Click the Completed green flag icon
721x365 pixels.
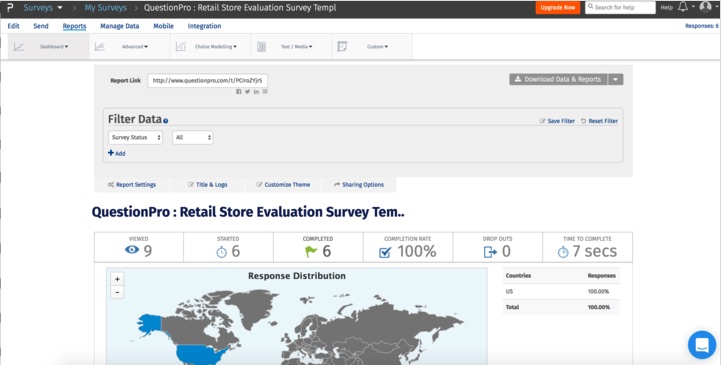pos(311,252)
